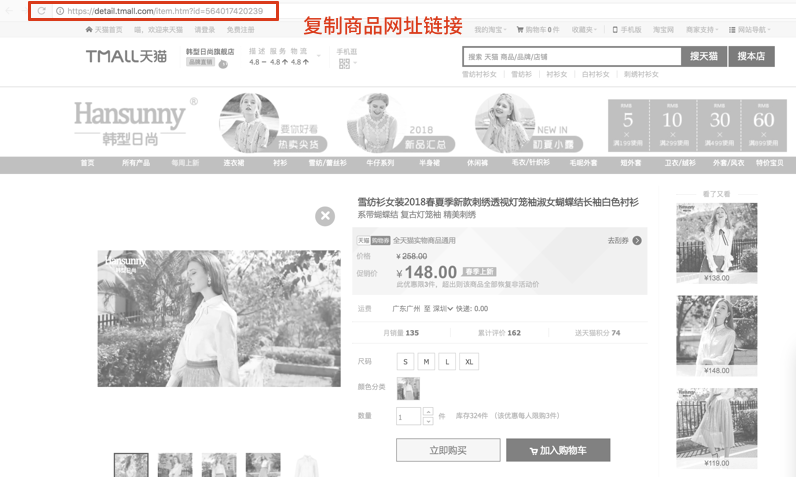
Task: Open the recommended item priced ¥119.00
Action: 716,428
